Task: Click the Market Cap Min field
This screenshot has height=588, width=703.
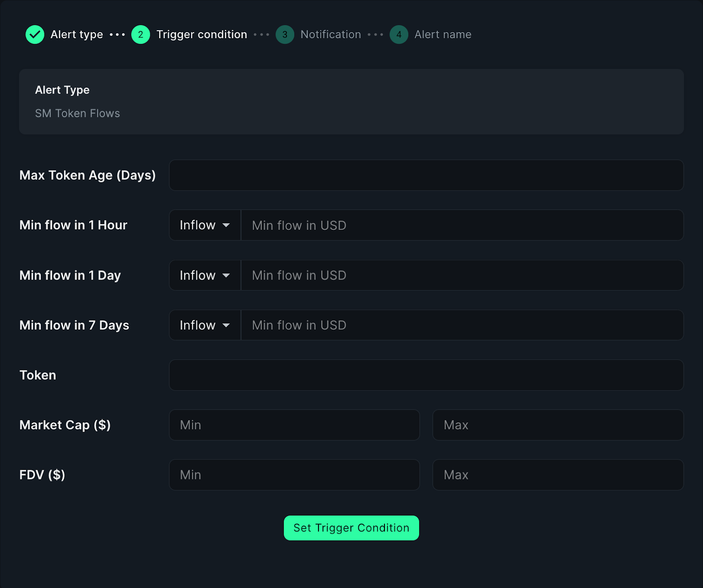Action: pyautogui.click(x=294, y=425)
